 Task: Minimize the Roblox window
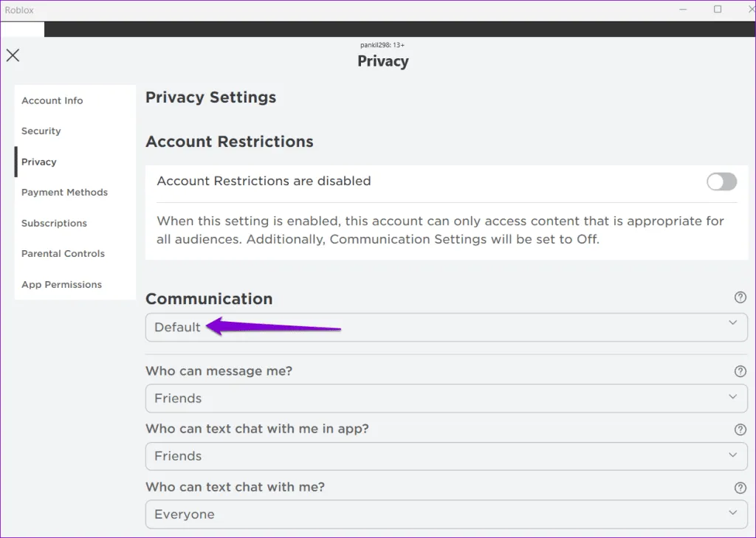click(x=684, y=10)
